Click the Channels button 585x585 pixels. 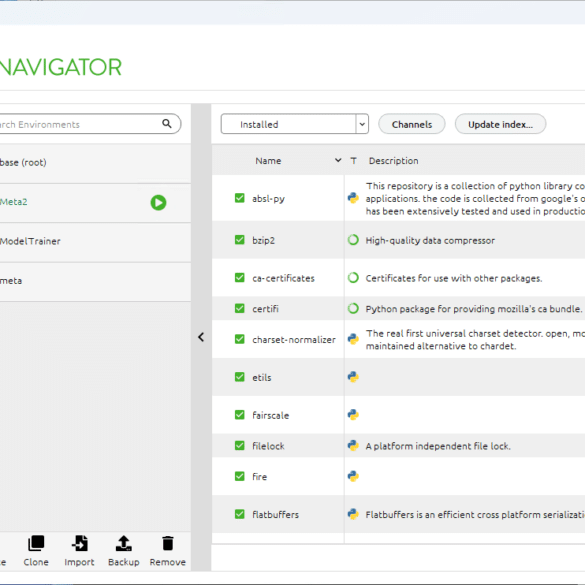[412, 124]
